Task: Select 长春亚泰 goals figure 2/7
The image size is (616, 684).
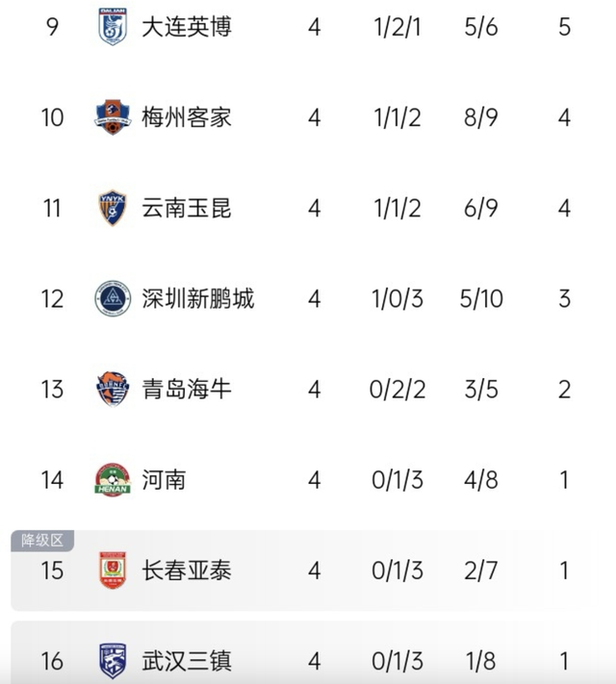Action: (x=480, y=570)
